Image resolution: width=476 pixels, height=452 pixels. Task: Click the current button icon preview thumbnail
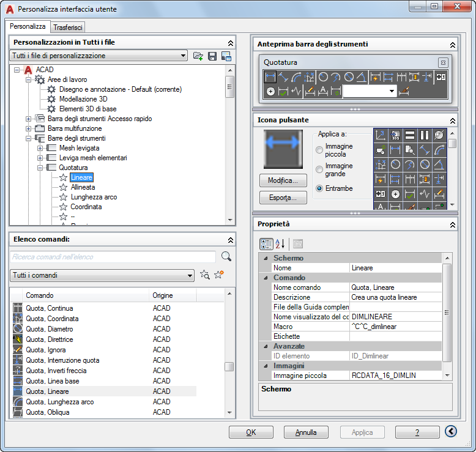(283, 149)
